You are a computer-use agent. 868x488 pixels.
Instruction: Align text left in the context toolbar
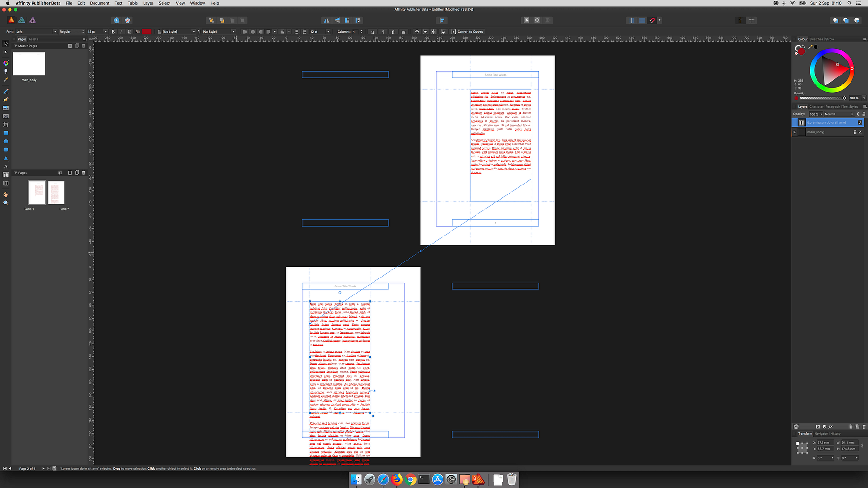[245, 32]
